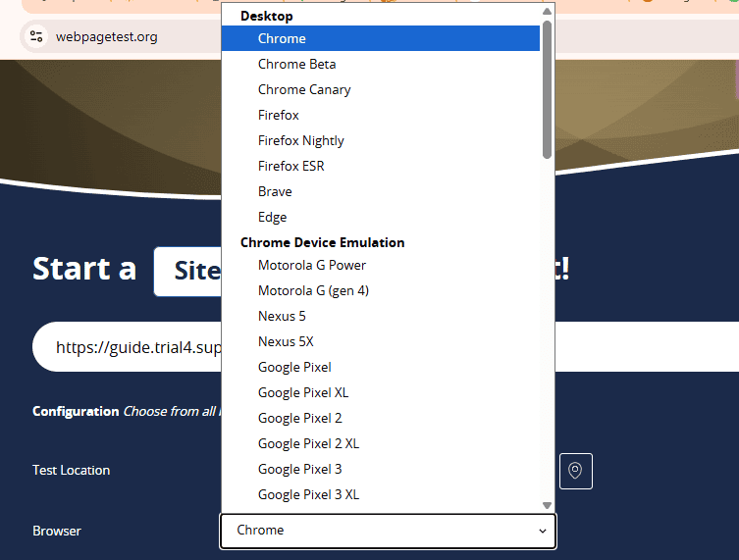Pick the Edge browser option
Viewport: 739px width, 560px height.
[381, 217]
